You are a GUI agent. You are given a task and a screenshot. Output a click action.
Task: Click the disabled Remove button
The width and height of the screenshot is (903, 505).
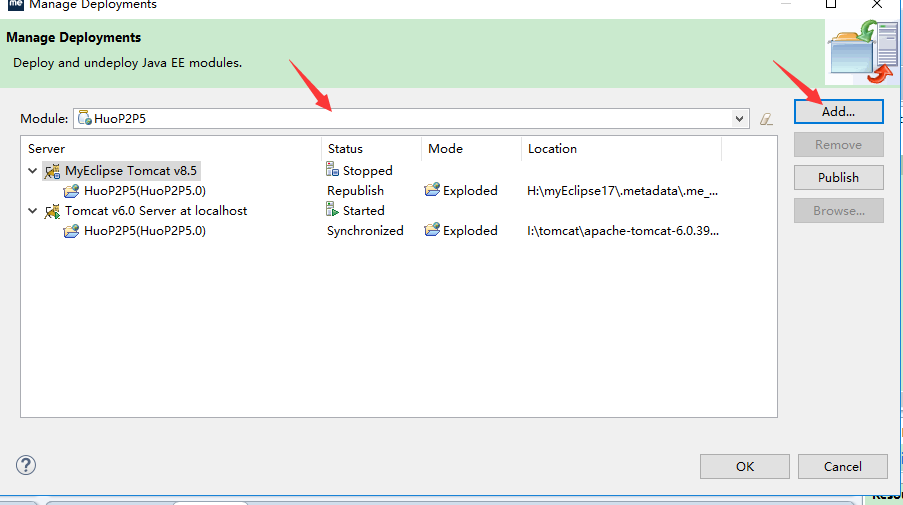click(838, 145)
